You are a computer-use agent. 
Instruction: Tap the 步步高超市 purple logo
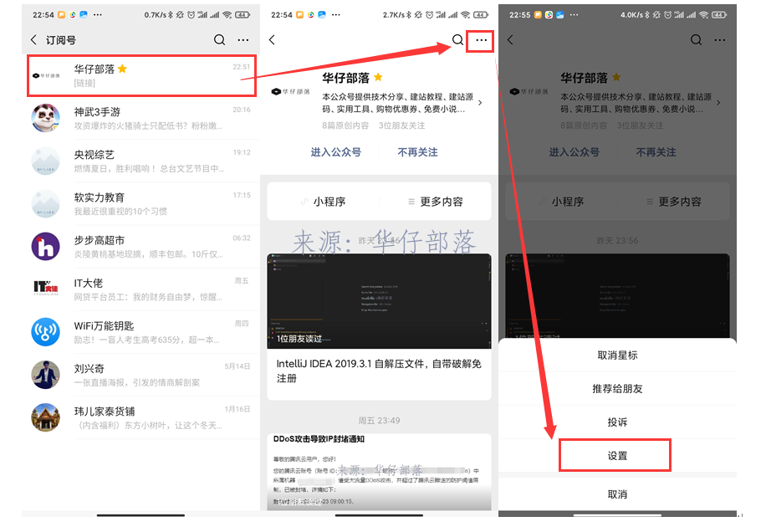(x=45, y=246)
